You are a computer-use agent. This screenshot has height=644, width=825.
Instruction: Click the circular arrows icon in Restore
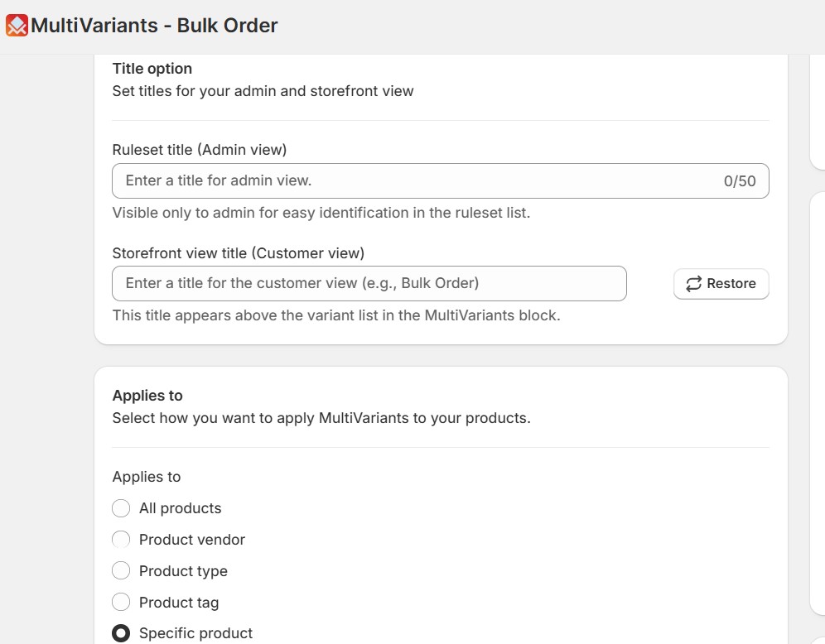[x=693, y=284]
